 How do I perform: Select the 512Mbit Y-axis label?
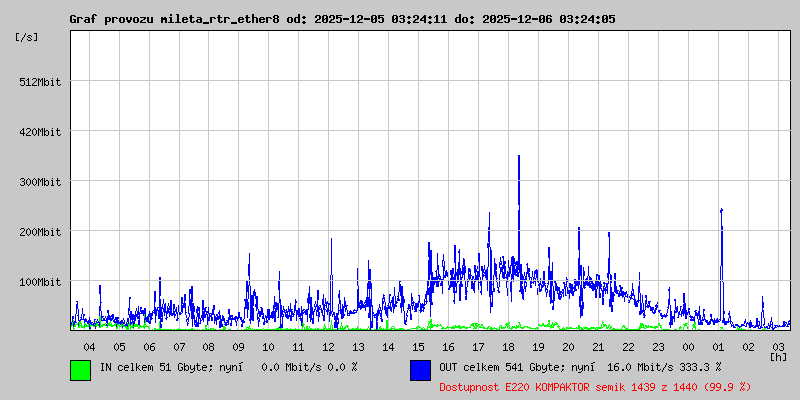(40, 82)
